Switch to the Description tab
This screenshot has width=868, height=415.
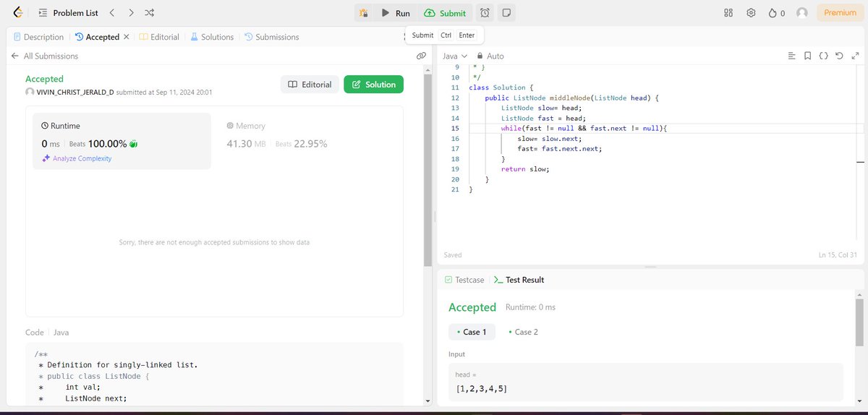(38, 37)
